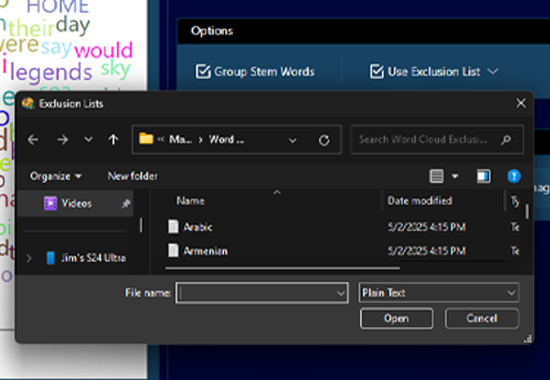Refresh the folder contents

(x=324, y=140)
